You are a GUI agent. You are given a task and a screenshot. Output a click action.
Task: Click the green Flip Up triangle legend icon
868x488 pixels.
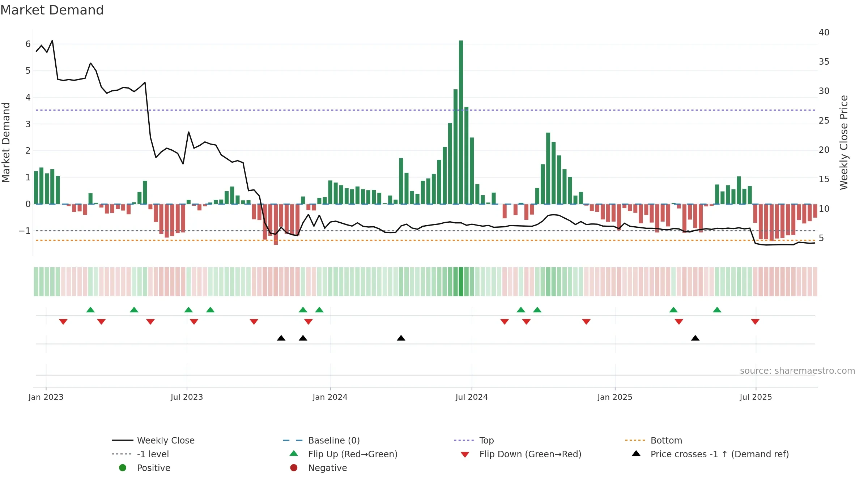pos(294,453)
